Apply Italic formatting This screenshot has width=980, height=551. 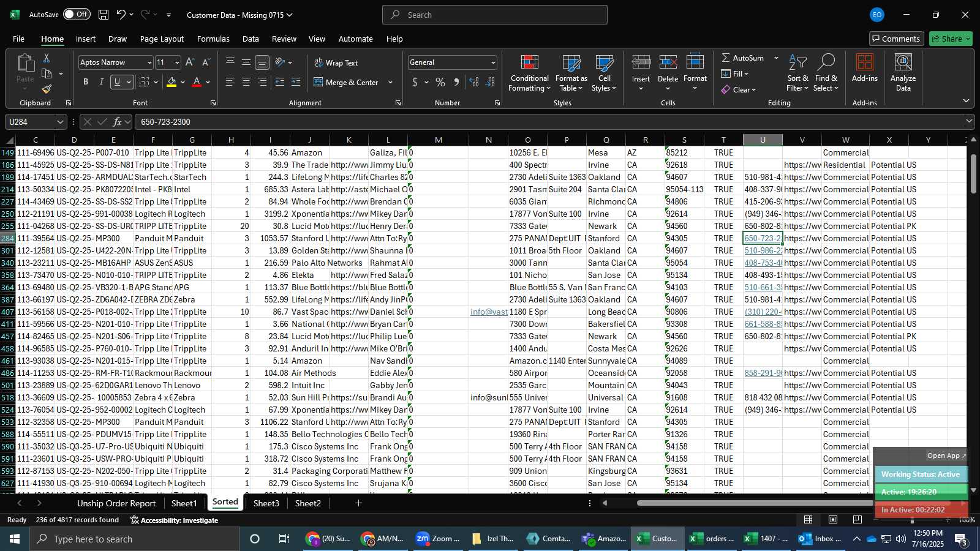(x=101, y=82)
